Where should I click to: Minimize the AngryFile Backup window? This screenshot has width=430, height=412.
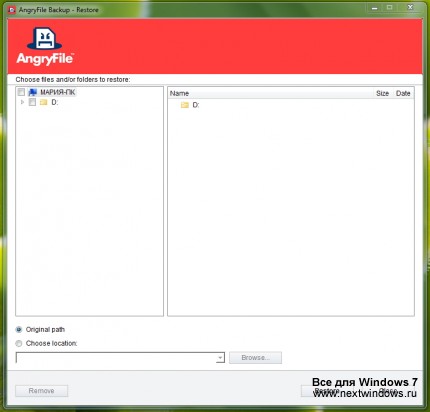(375, 8)
